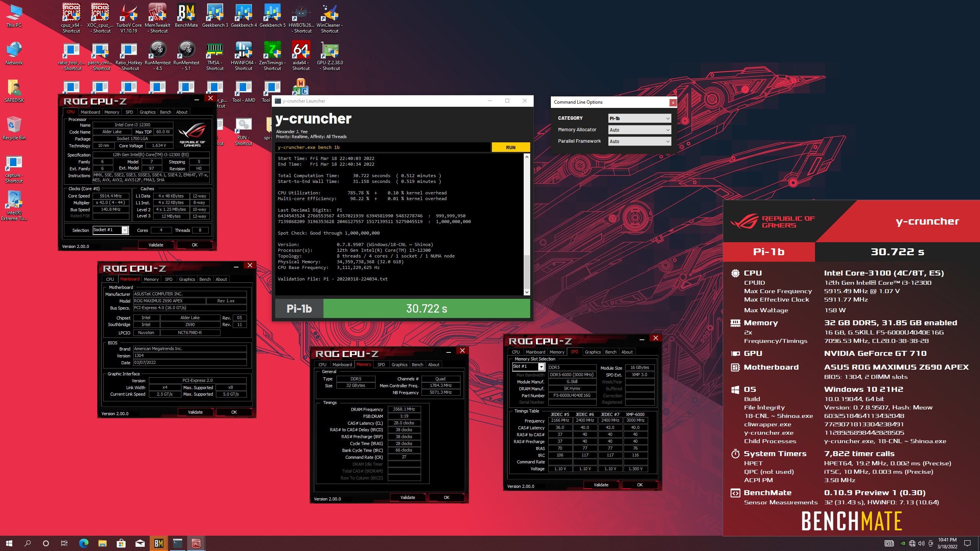Click Validate in the SPD window
Image resolution: width=980 pixels, height=551 pixels.
[601, 485]
